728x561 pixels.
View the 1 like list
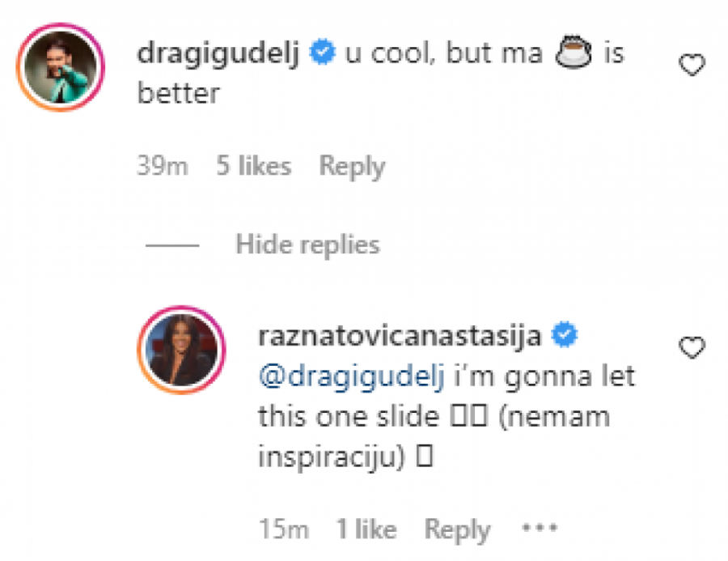tap(366, 529)
